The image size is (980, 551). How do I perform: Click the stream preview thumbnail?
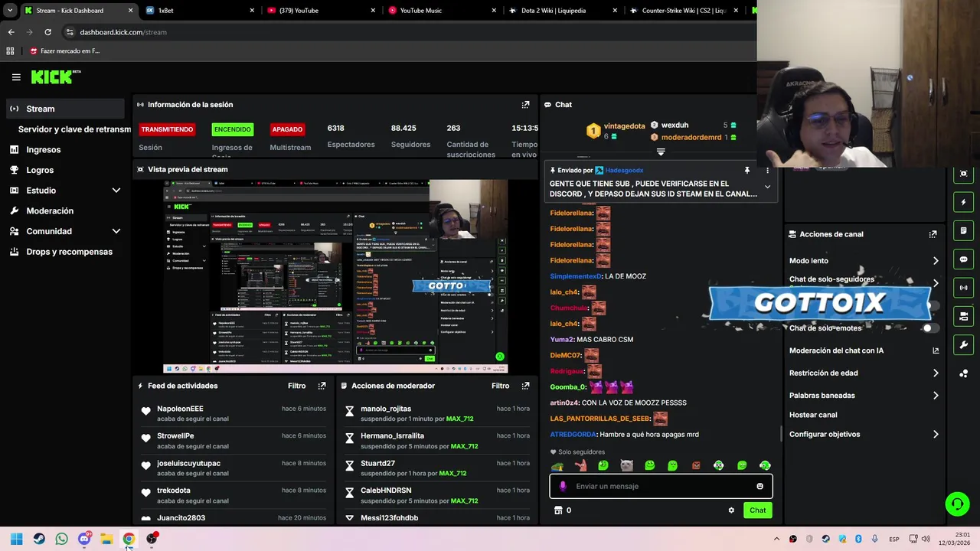click(x=335, y=276)
